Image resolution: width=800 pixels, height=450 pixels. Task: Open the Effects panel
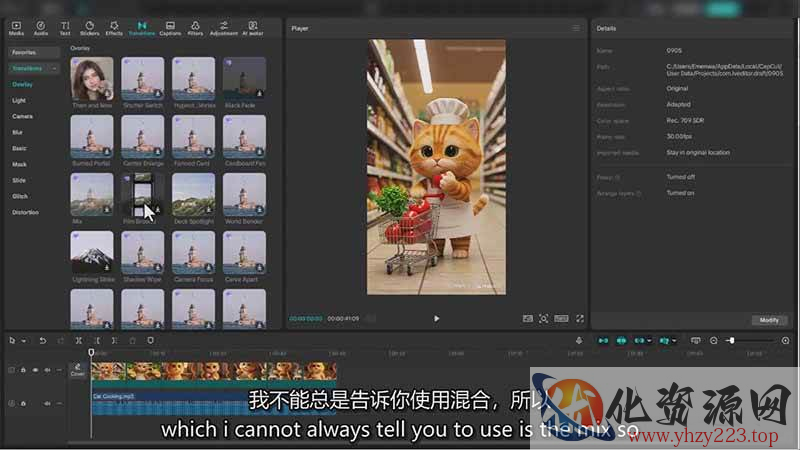(114, 28)
